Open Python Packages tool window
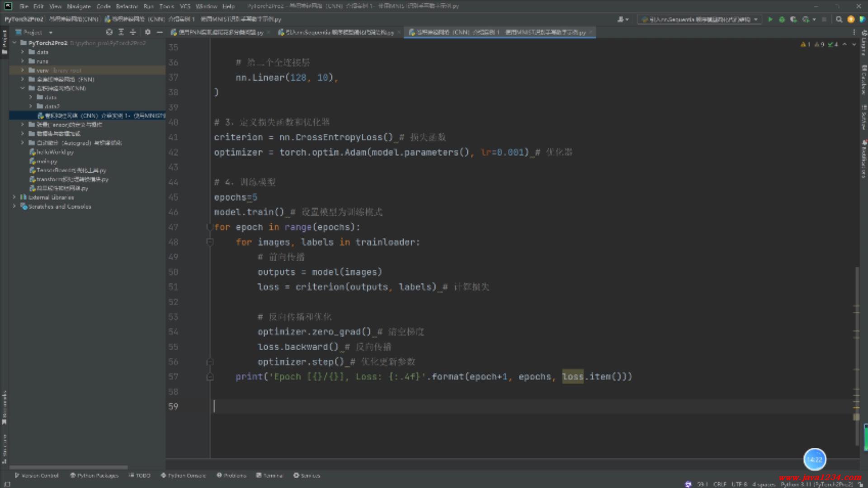The height and width of the screenshot is (488, 868). pos(94,475)
